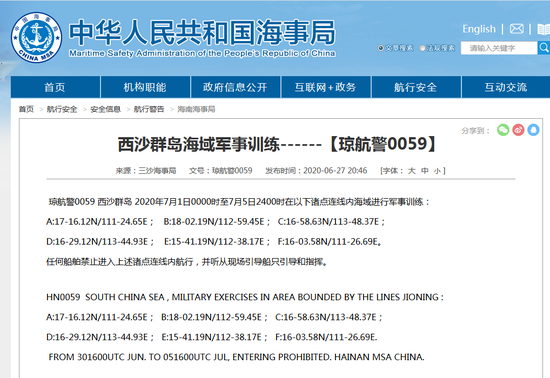Open the mail envelope icon

516,29
